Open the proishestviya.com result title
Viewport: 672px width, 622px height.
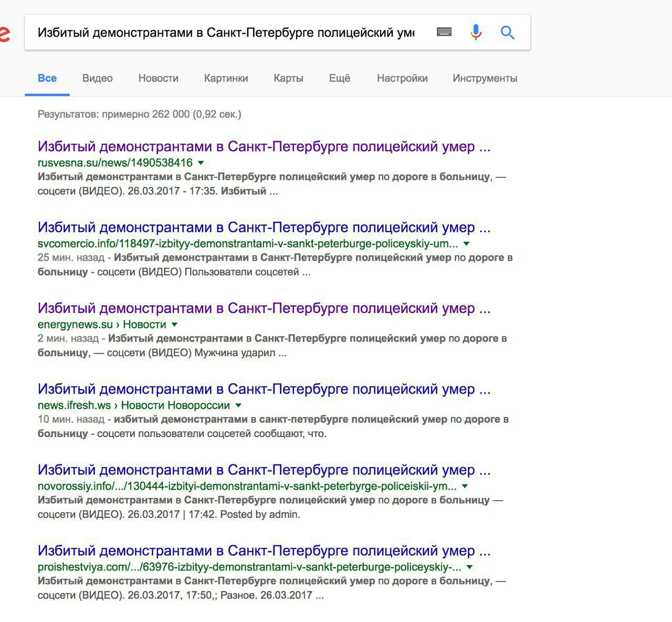click(264, 551)
